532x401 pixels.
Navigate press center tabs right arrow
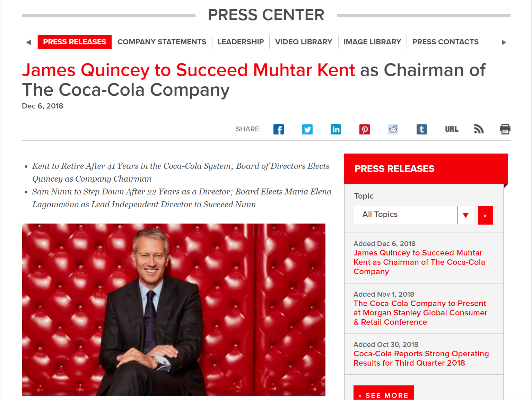coord(504,42)
